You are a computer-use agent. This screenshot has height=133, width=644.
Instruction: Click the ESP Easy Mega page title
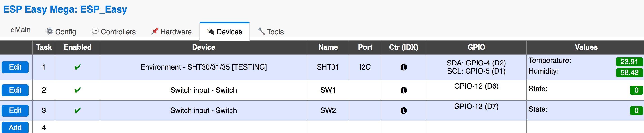point(65,9)
